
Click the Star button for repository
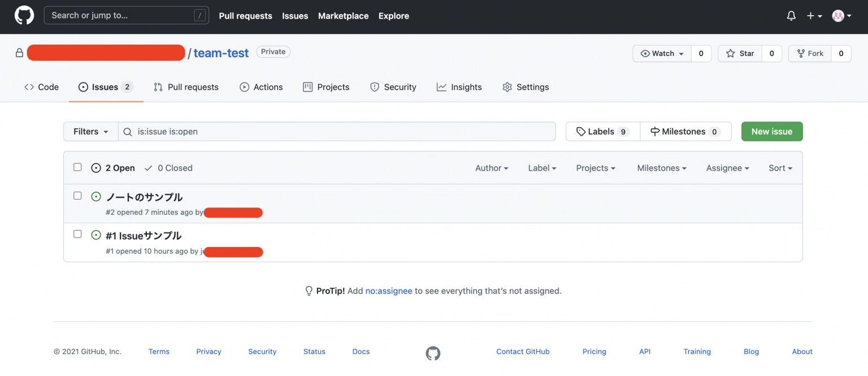[x=740, y=53]
